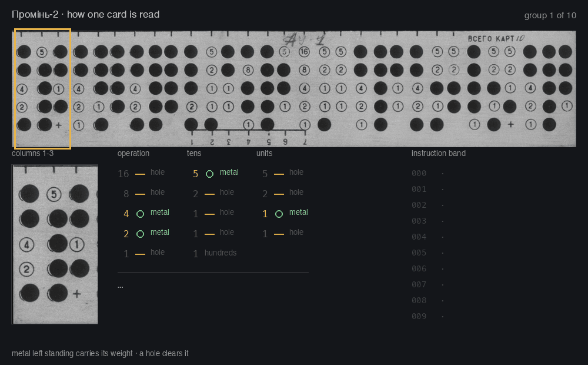The height and width of the screenshot is (365, 588).
Task: Select instruction band row 002
Action: click(428, 205)
